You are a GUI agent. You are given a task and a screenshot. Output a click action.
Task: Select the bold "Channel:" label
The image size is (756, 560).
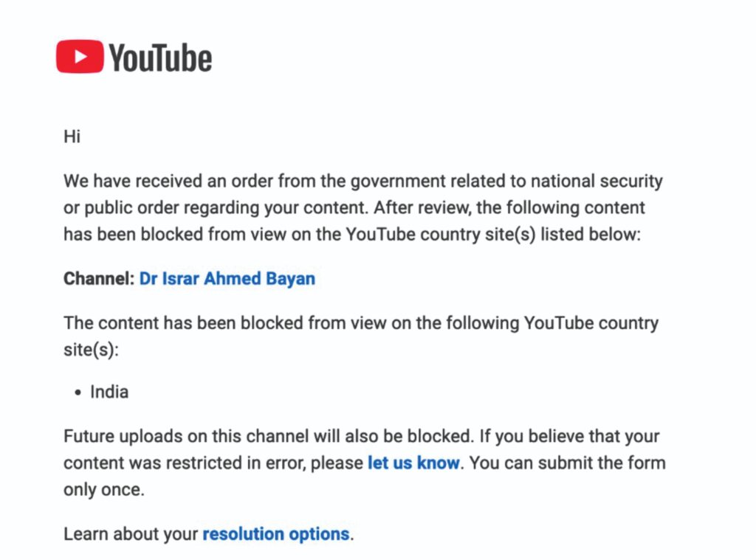click(x=99, y=279)
